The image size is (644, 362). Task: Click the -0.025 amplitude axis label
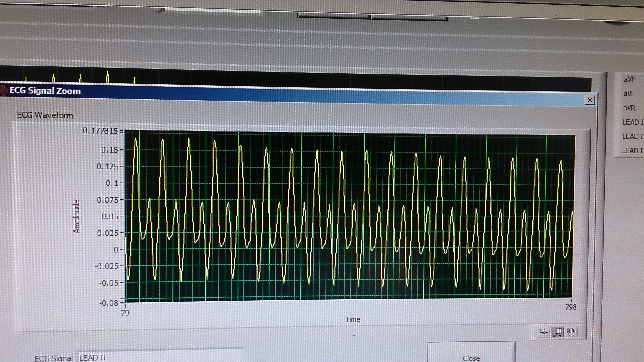tap(106, 266)
